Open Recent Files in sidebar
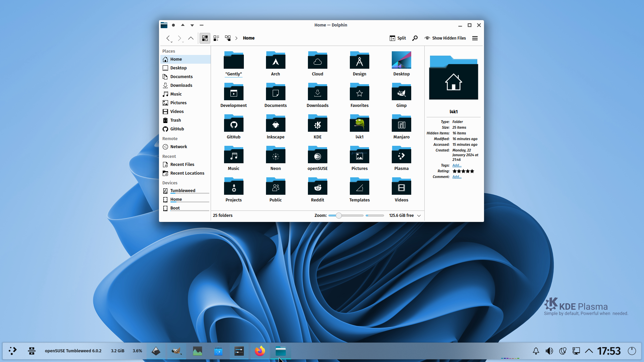The height and width of the screenshot is (362, 644). [185, 165]
